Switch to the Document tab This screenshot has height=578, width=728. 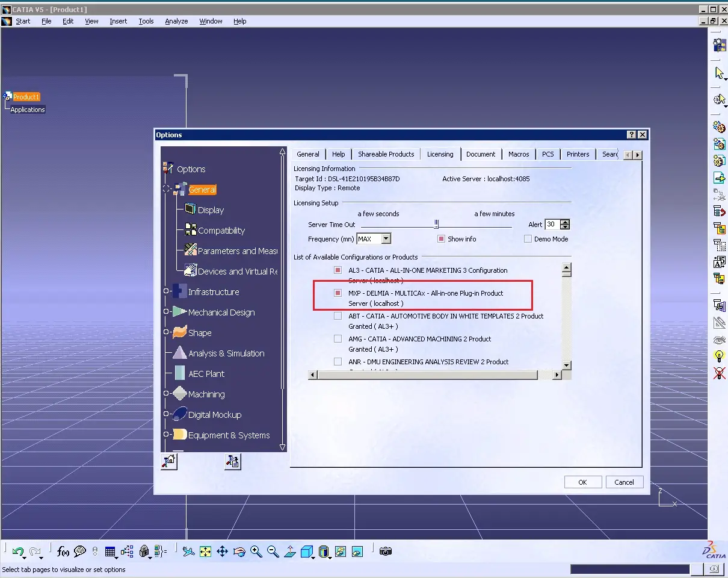pos(481,154)
